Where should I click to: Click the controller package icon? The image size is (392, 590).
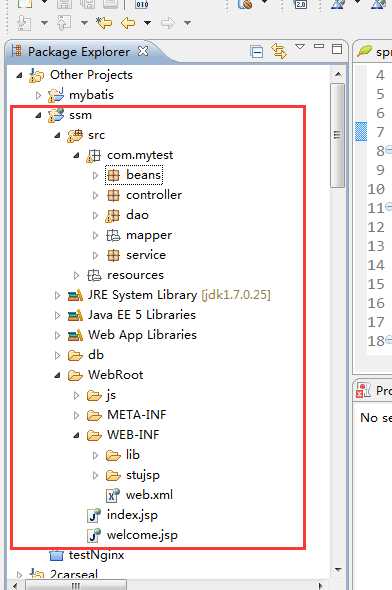tap(113, 195)
